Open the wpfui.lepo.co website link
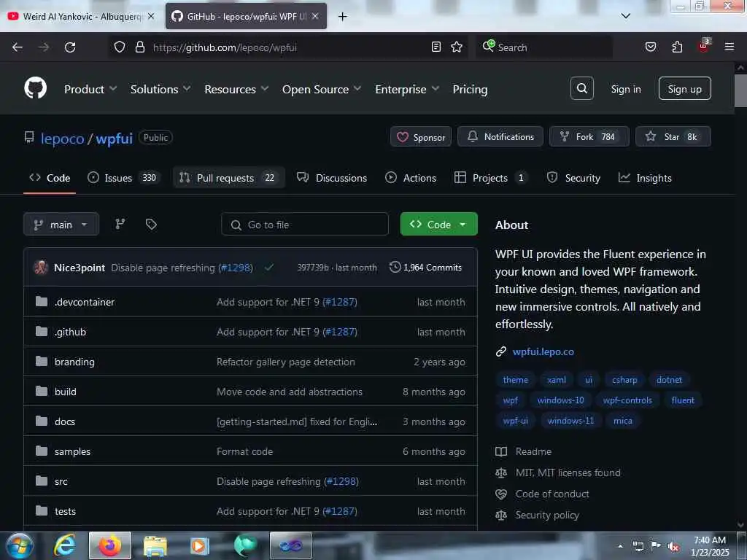Image resolution: width=747 pixels, height=560 pixels. [x=543, y=351]
